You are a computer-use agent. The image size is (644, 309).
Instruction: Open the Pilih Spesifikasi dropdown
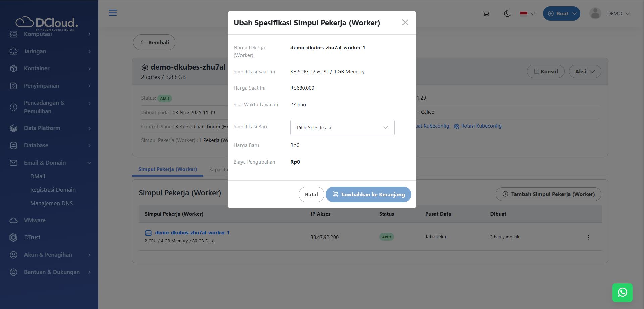[x=342, y=128]
